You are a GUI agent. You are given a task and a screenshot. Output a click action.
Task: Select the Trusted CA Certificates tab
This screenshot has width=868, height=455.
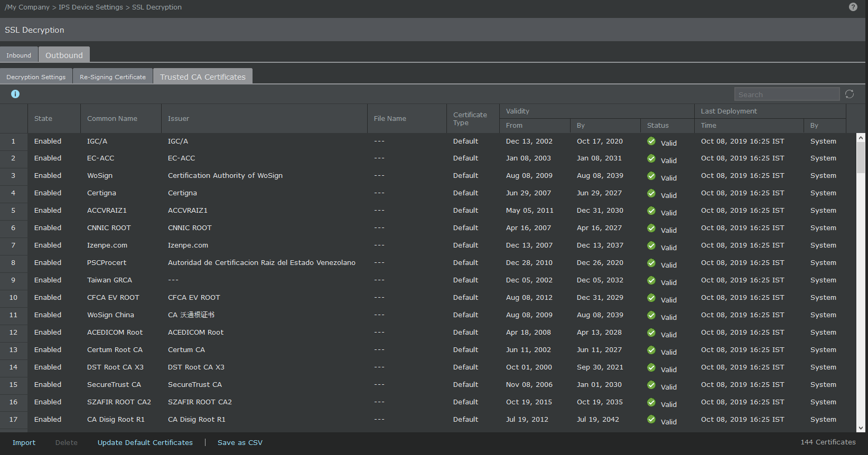(203, 77)
